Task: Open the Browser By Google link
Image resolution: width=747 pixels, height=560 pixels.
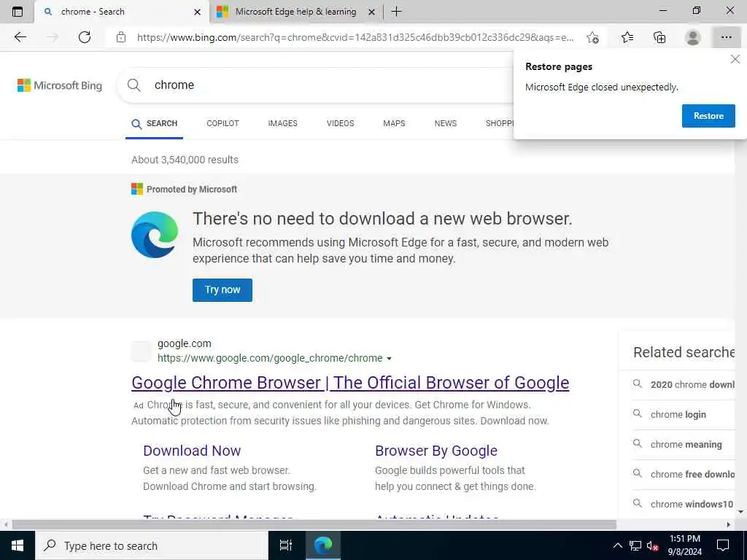Action: pos(436,451)
